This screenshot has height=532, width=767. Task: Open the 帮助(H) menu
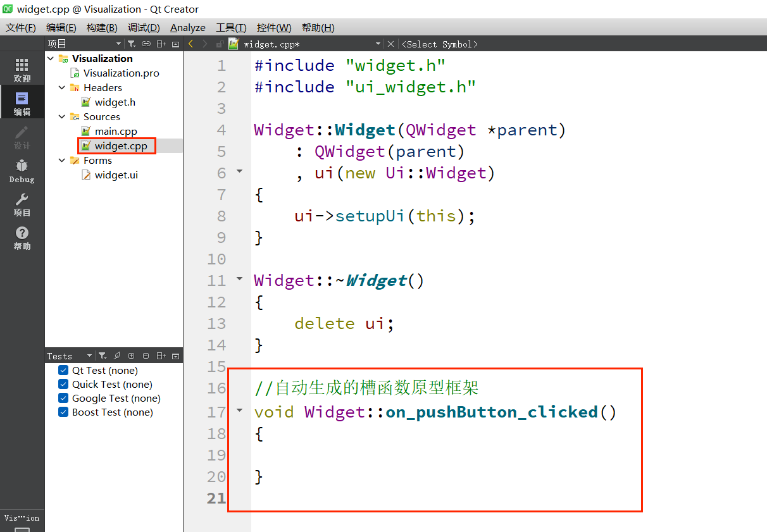pyautogui.click(x=318, y=27)
